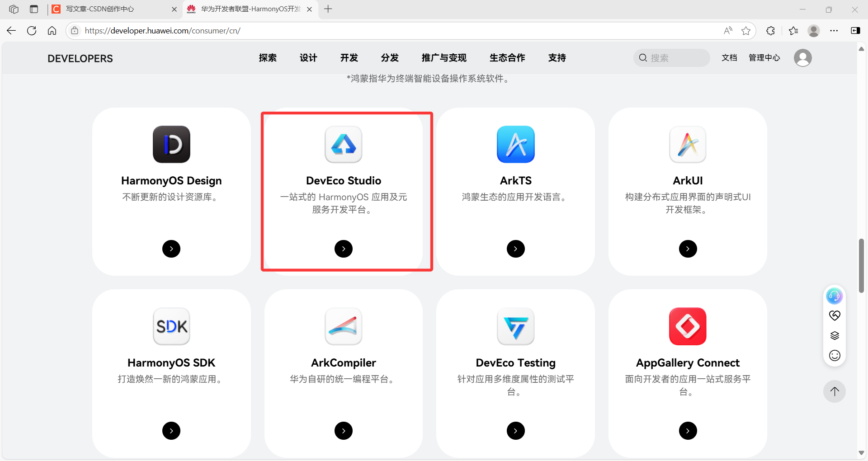The height and width of the screenshot is (461, 868).
Task: Open the tab actions menu icon
Action: (34, 9)
